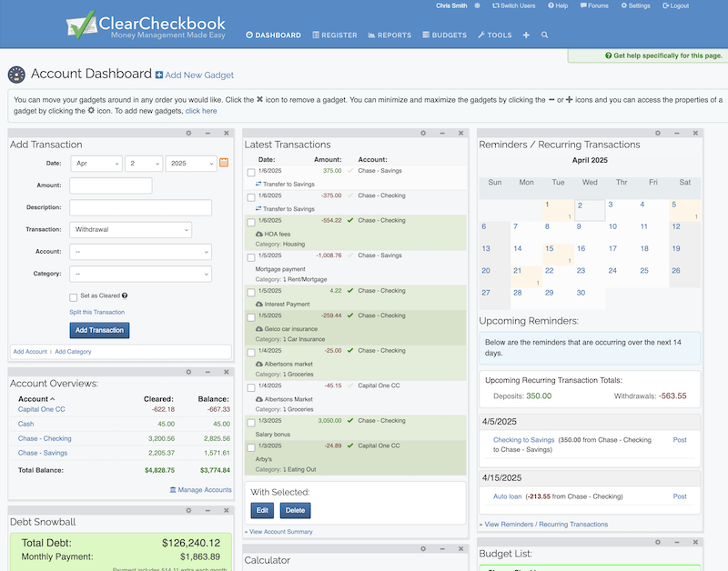728x571 pixels.
Task: Click the Forums icon in the top bar
Action: 584,6
